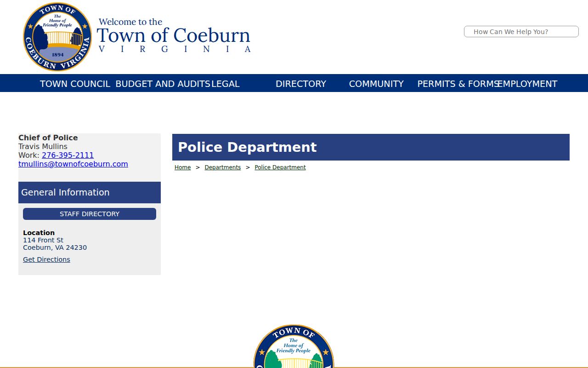Click the Chief of Police title text
Viewport: 588px width, 368px height.
48,138
